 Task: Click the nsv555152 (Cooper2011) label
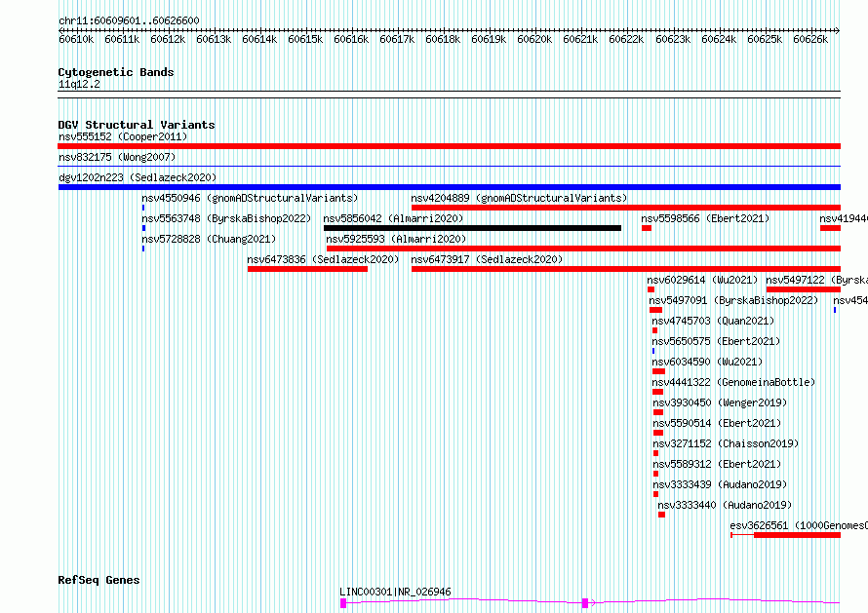click(x=123, y=136)
